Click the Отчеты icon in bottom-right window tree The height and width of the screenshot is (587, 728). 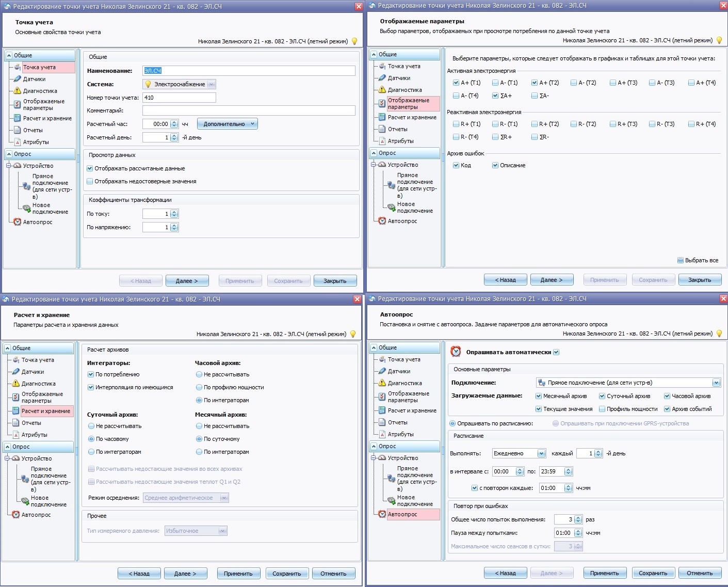tap(382, 422)
